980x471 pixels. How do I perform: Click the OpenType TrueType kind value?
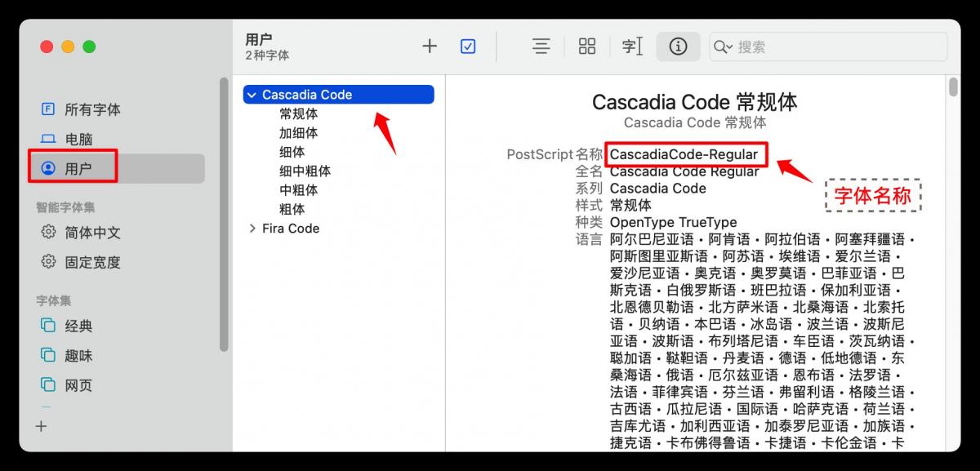point(673,222)
